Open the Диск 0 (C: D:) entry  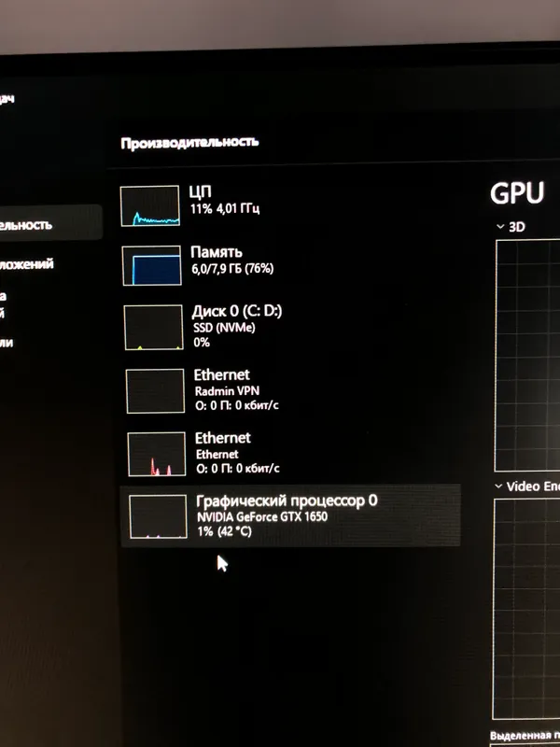[289, 328]
